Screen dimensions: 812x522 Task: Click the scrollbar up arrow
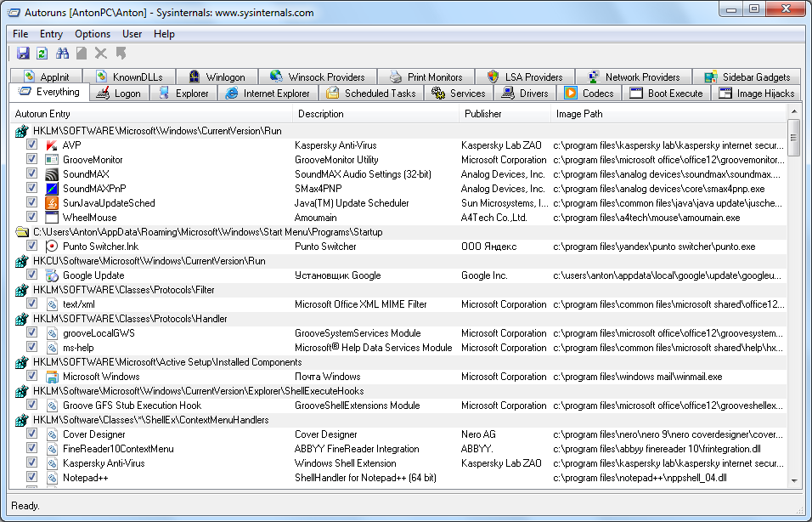(794, 111)
